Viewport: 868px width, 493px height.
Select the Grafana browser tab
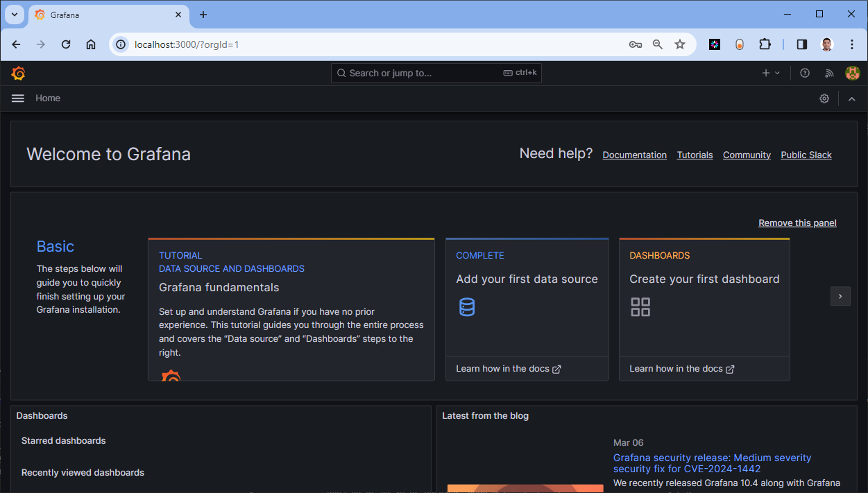point(109,15)
